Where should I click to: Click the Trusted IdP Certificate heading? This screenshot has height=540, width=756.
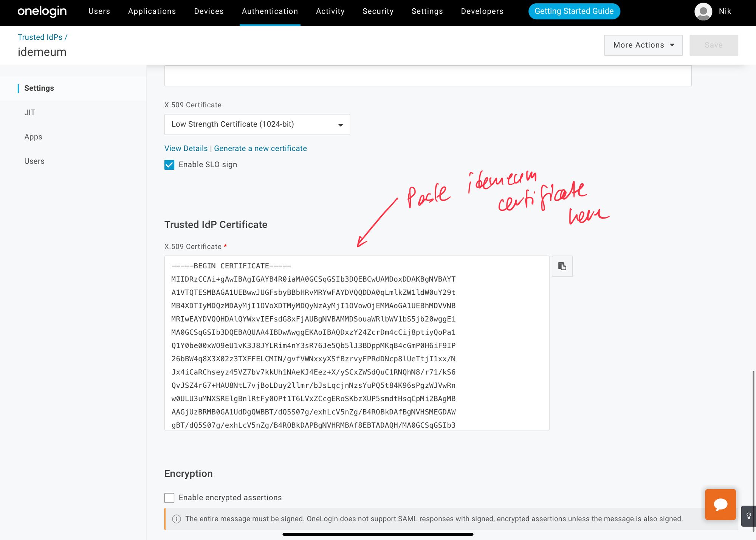(x=216, y=224)
